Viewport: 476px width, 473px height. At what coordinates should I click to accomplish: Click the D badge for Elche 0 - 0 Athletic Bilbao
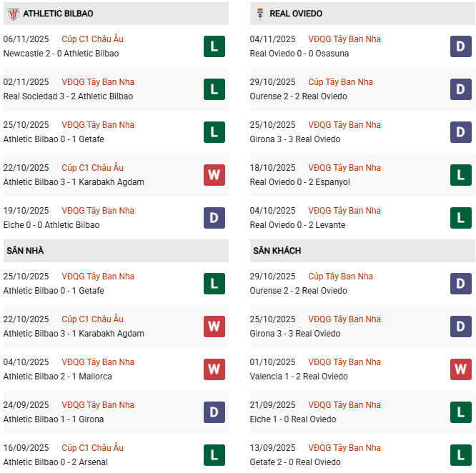click(214, 218)
